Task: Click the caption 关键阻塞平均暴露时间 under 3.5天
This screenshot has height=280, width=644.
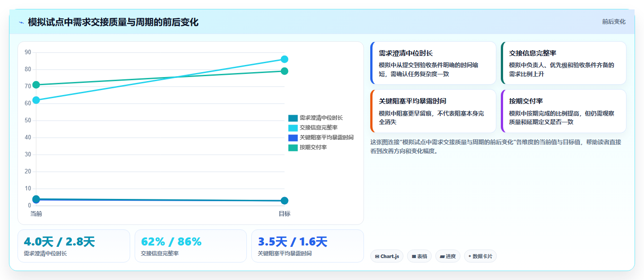Action: [x=285, y=254]
